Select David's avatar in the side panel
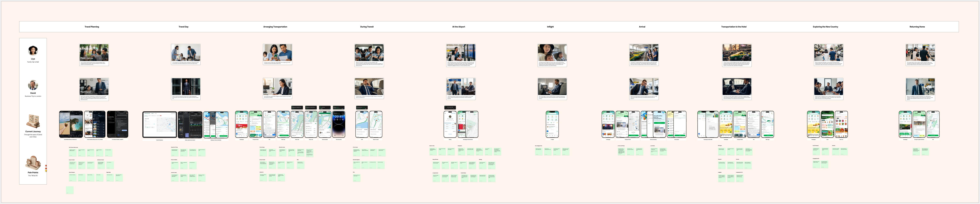This screenshot has height=204, width=980. 33,85
